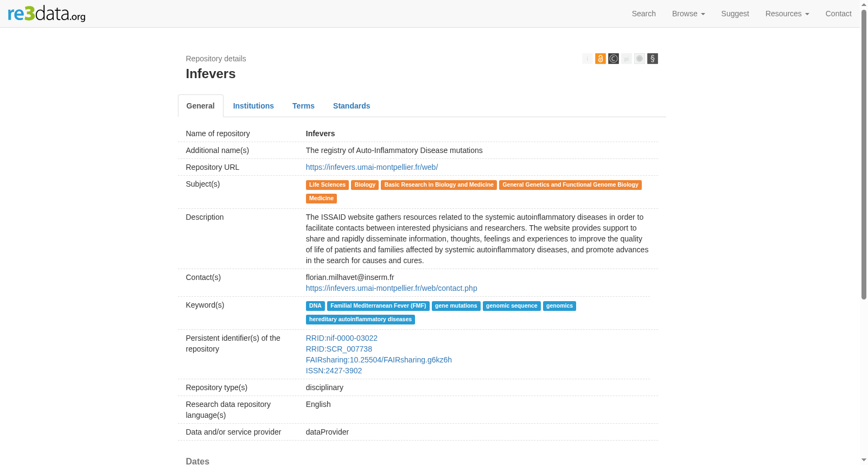Click the faded certificate seal badge
The height and width of the screenshot is (465, 868).
point(640,59)
